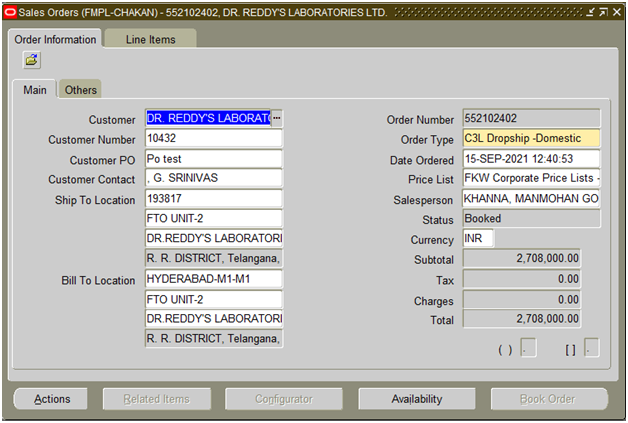The width and height of the screenshot is (628, 423).
Task: Click the Ship To FTO UNIT-2 field
Action: (214, 219)
